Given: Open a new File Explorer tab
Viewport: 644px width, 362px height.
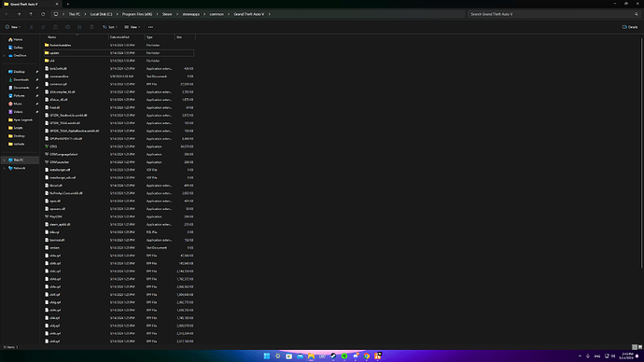Looking at the screenshot, I should [68, 4].
